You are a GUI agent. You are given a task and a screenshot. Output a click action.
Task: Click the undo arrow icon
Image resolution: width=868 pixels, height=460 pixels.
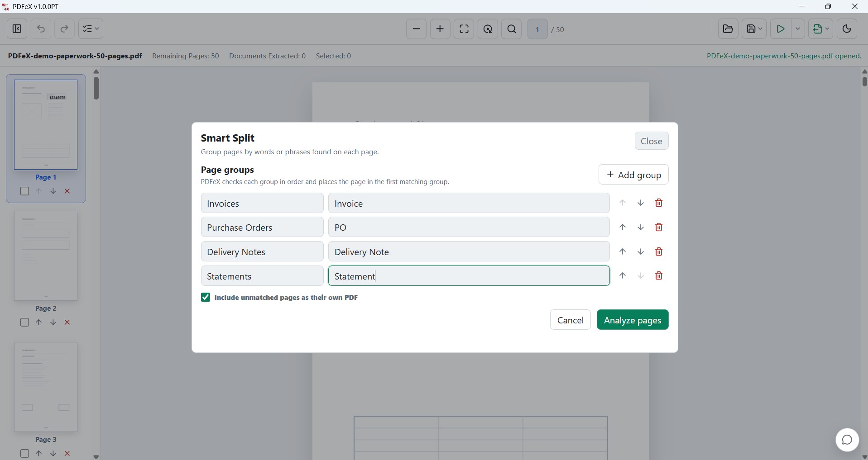pos(41,29)
